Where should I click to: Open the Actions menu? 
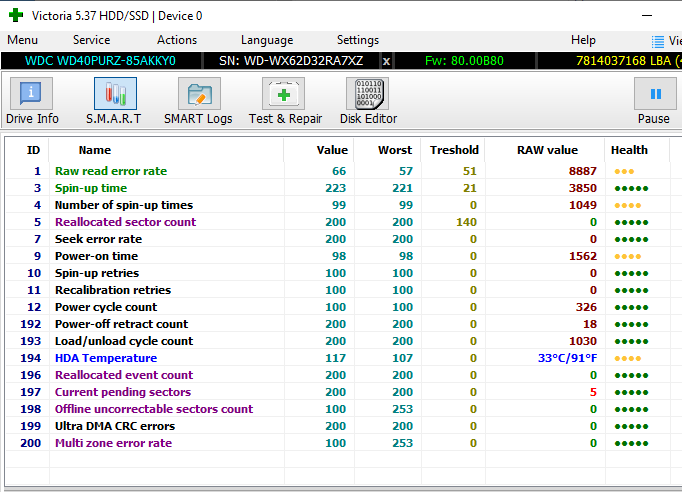click(x=177, y=40)
